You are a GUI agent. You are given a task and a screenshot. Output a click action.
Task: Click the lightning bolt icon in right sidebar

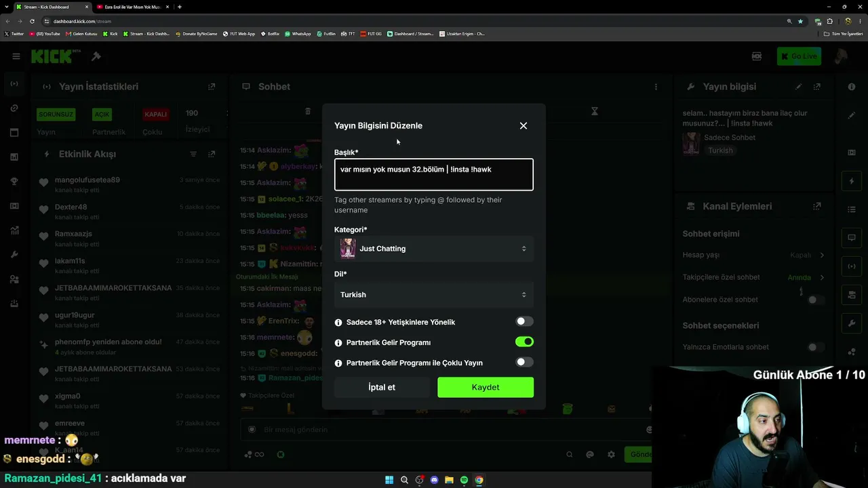852,182
